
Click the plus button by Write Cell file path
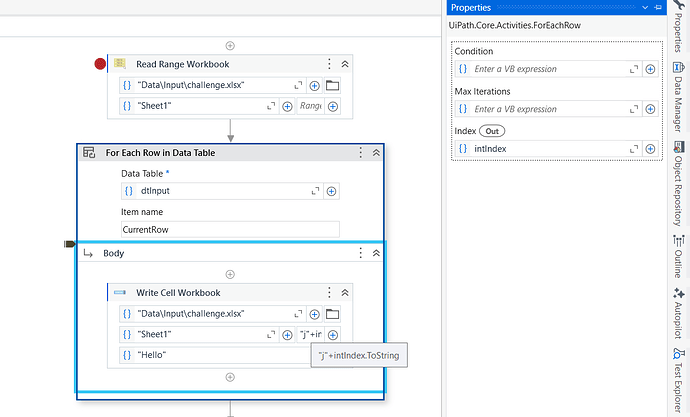point(314,315)
